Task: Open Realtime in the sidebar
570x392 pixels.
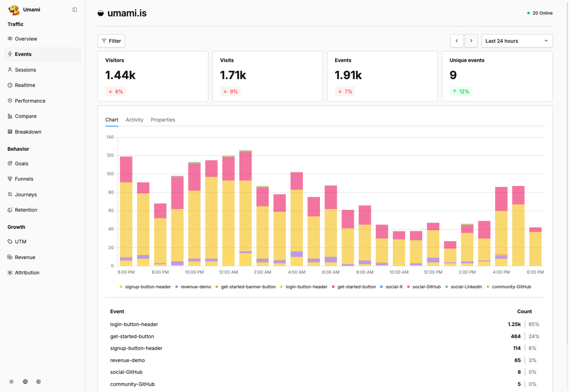Action: coord(43,85)
